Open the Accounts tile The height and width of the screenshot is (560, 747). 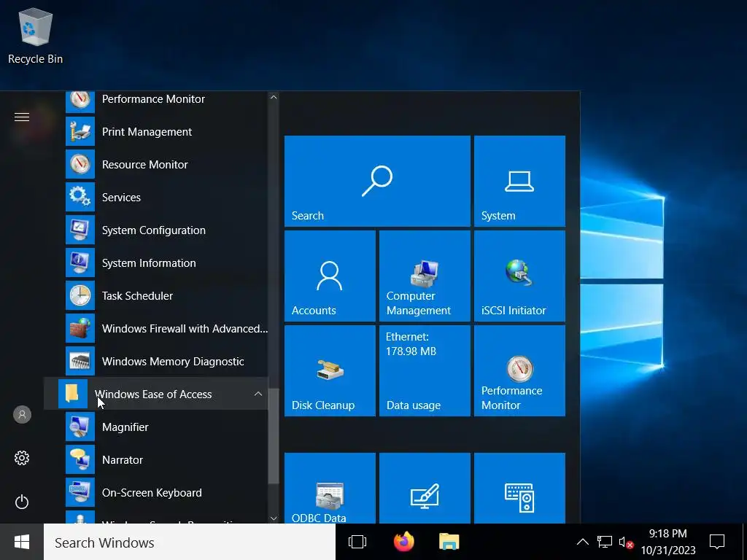coord(330,276)
